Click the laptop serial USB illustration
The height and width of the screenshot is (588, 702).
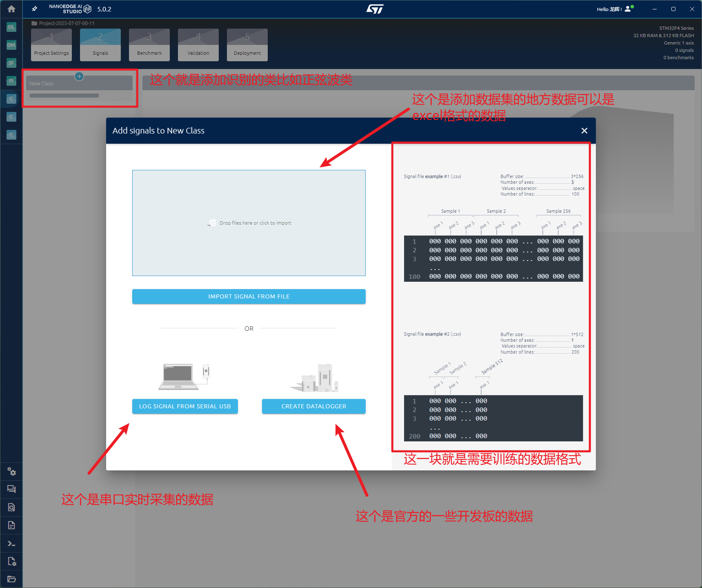(x=184, y=376)
